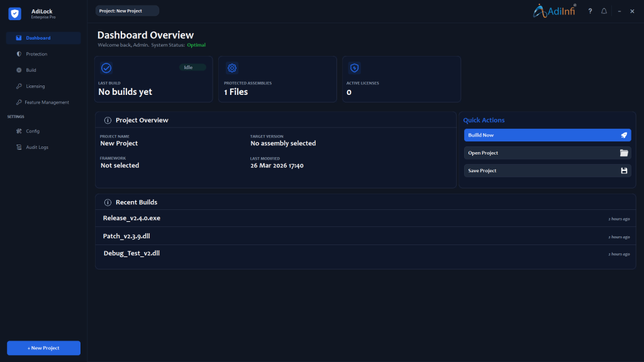The image size is (644, 362).
Task: Click the info icon next to Recent Builds
Action: click(107, 202)
